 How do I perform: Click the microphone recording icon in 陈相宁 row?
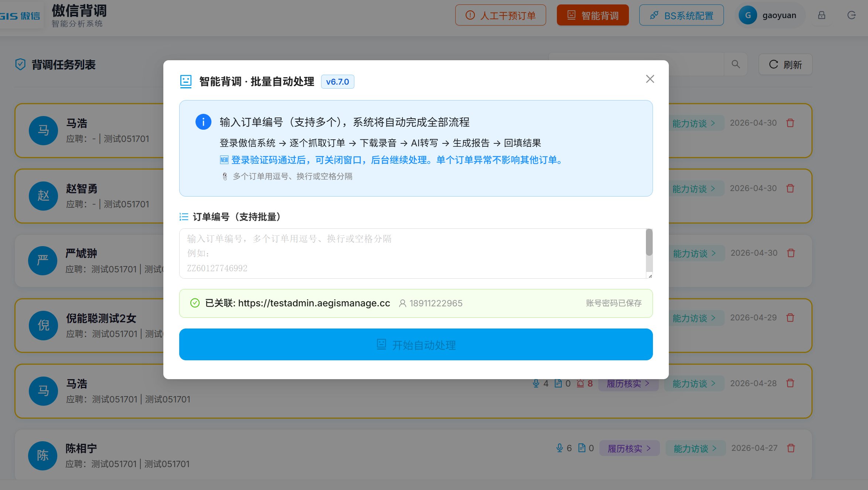[x=559, y=448]
